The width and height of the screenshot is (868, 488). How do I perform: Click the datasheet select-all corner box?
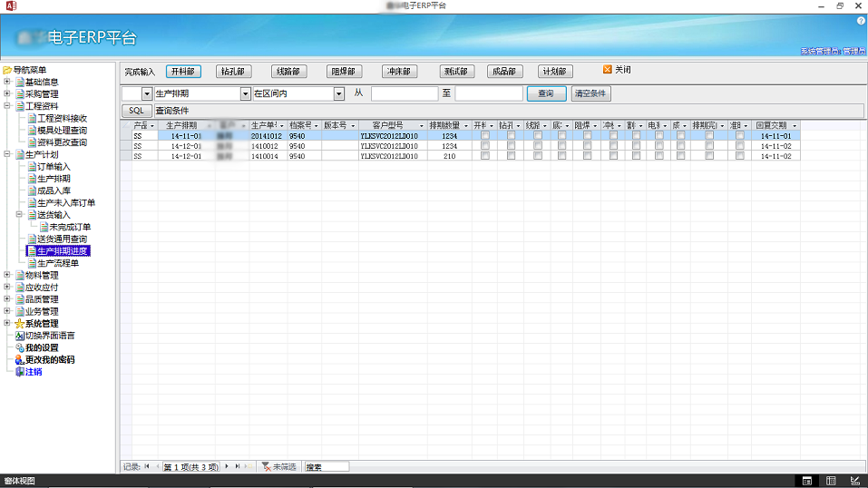pos(126,126)
